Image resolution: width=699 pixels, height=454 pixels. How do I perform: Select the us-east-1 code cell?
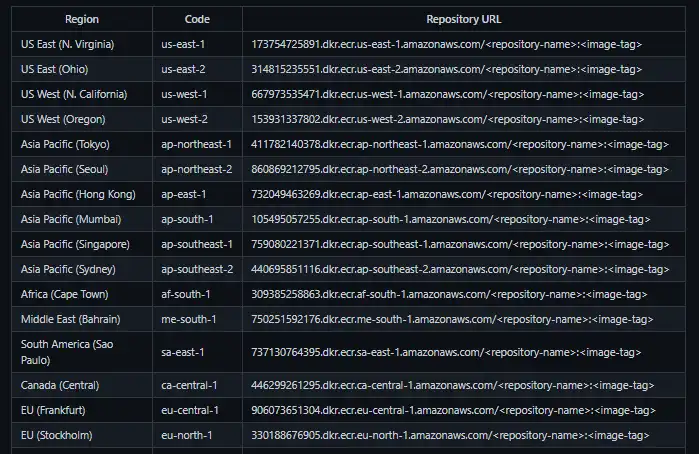click(197, 44)
